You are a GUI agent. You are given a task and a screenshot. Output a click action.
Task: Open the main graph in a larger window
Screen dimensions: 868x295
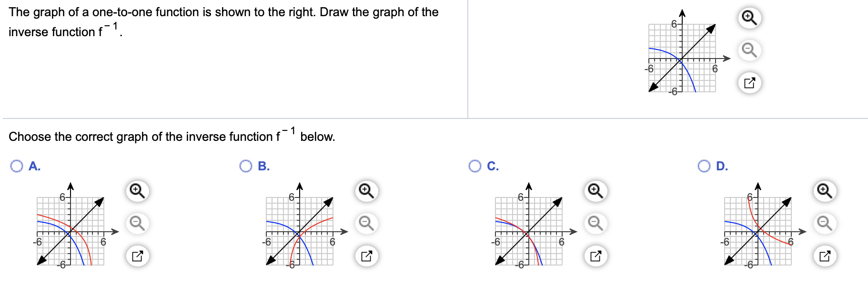point(749,82)
